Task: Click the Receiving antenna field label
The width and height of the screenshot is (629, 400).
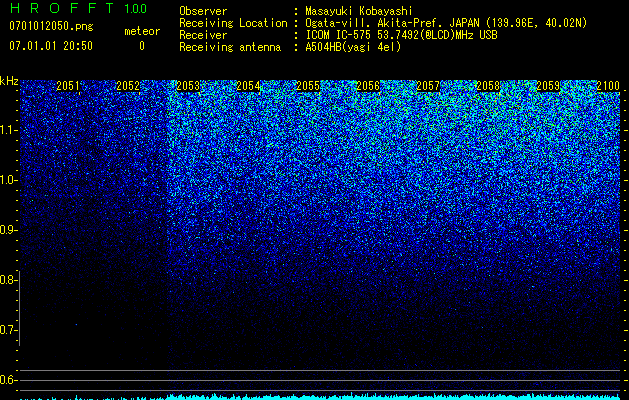Action: 230,47
